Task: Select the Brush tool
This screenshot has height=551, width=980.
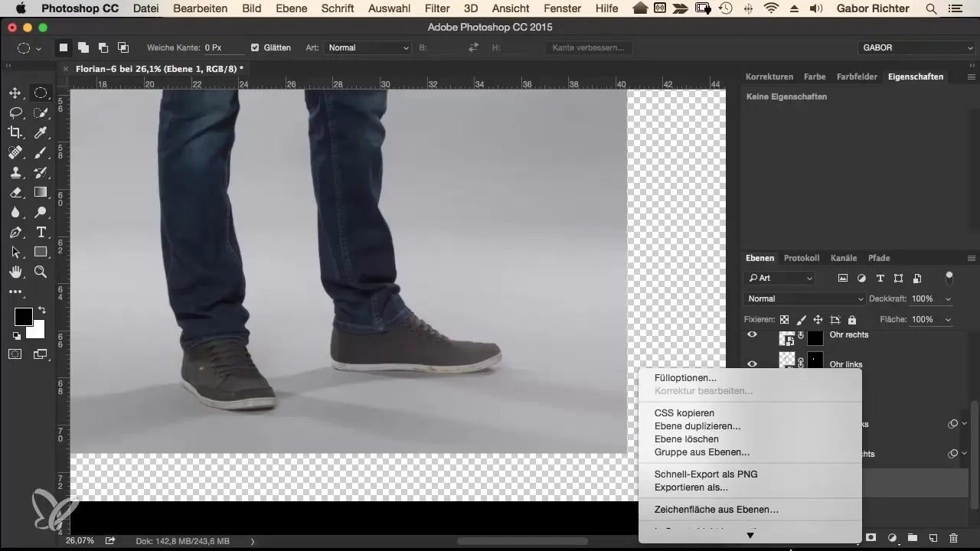Action: pyautogui.click(x=41, y=153)
